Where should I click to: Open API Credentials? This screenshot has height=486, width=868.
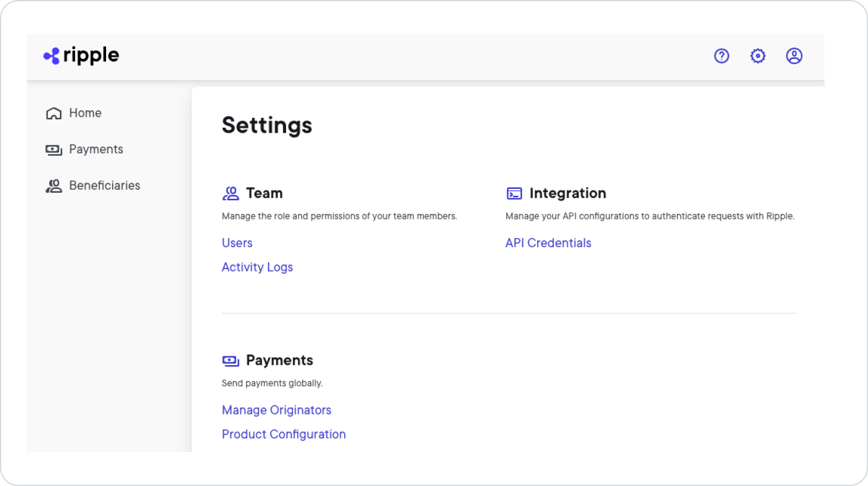[548, 242]
